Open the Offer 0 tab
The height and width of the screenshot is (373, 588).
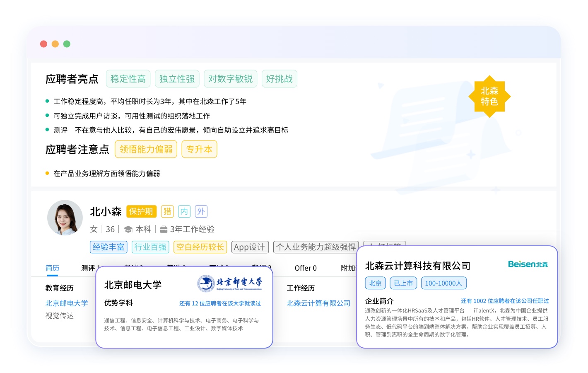[x=306, y=268]
